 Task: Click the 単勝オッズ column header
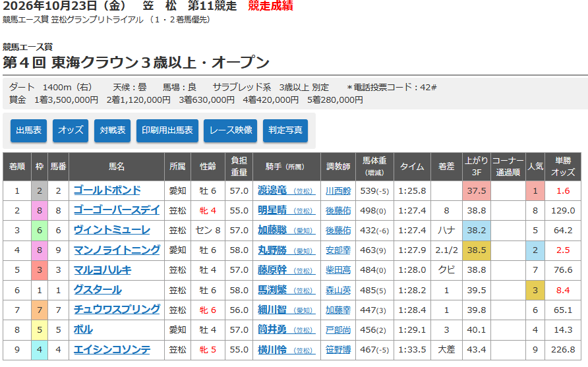pyautogui.click(x=563, y=167)
